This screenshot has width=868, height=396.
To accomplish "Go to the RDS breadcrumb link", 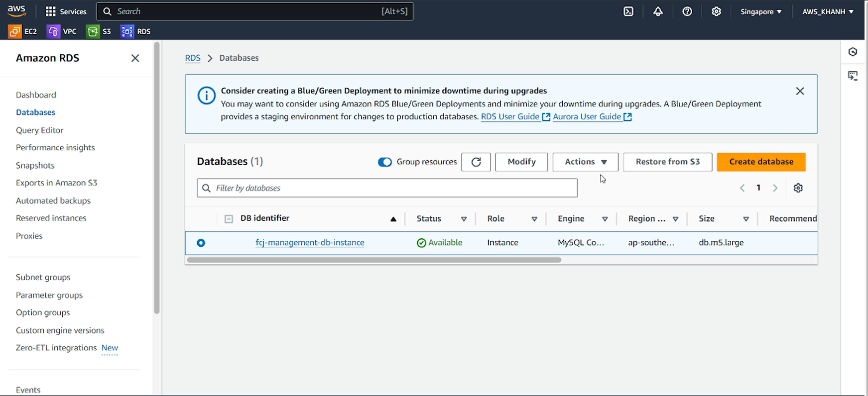I will 193,58.
